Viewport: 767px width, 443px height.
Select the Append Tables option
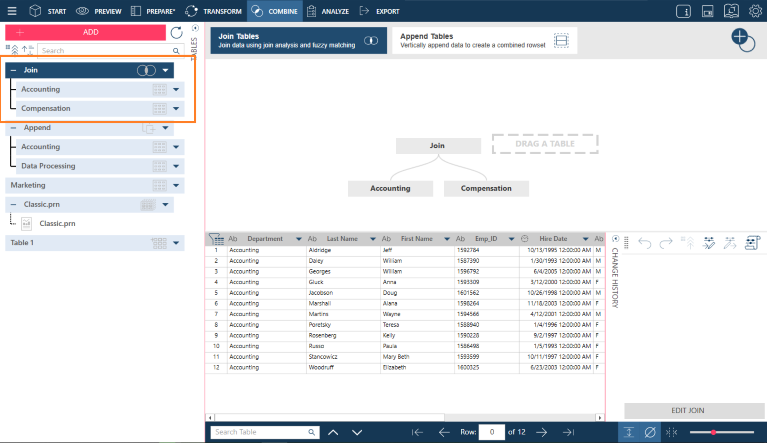(485, 40)
